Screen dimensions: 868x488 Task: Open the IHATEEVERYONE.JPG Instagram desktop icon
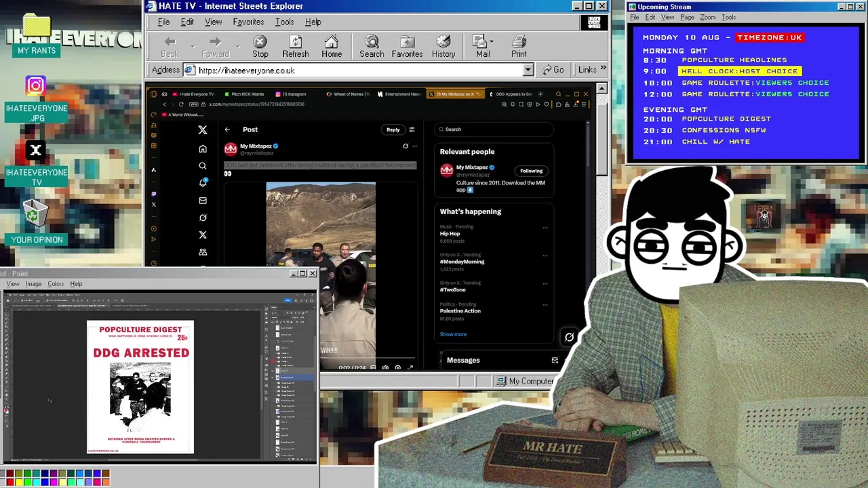(x=36, y=85)
